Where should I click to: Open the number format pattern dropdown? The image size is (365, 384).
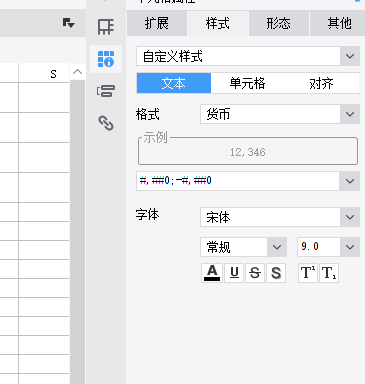point(350,181)
